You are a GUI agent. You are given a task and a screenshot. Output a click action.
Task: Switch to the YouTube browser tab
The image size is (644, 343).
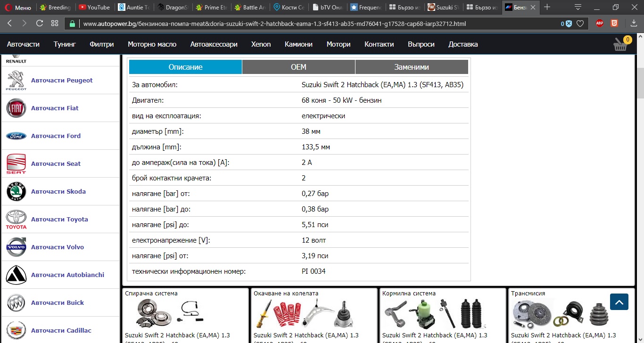[x=94, y=7]
